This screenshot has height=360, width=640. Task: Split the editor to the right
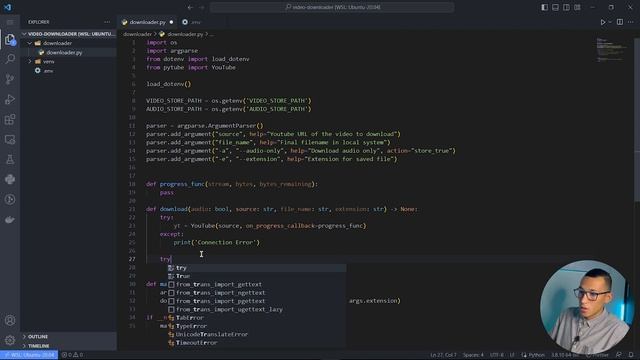[x=620, y=22]
